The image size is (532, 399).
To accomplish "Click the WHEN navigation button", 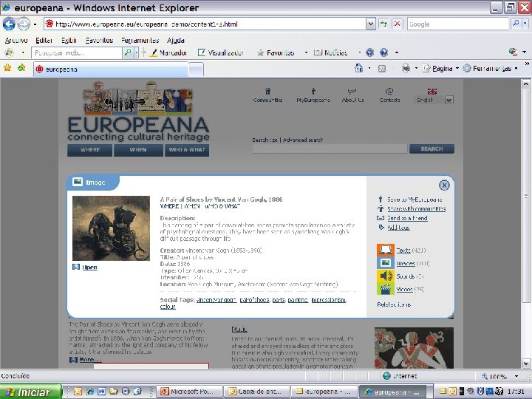I will pyautogui.click(x=138, y=149).
